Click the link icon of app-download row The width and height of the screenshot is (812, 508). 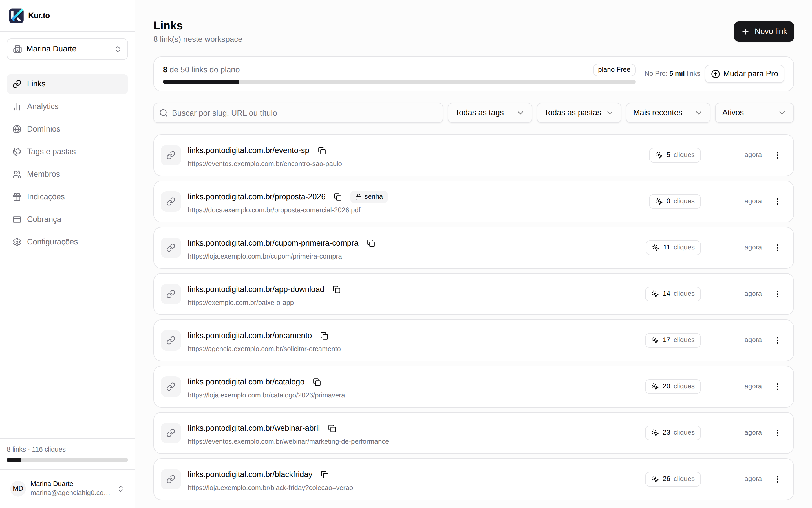171,294
